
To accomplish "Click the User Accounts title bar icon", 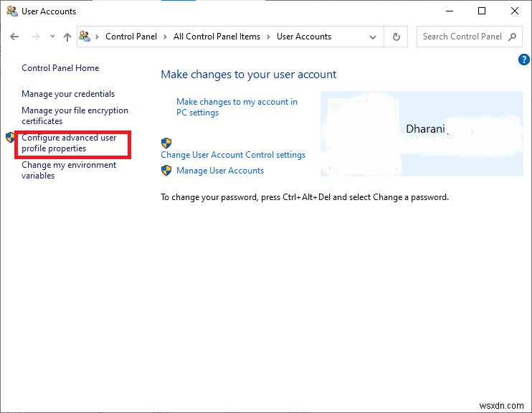I will click(x=12, y=11).
